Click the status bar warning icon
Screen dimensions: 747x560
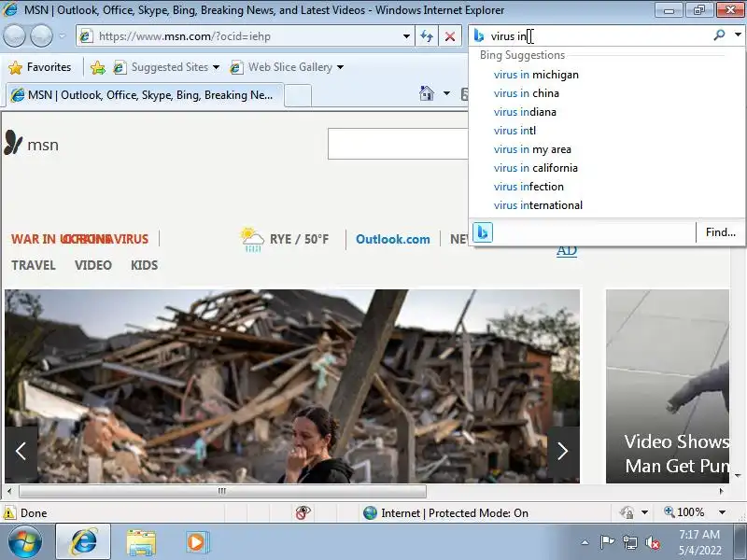point(9,512)
